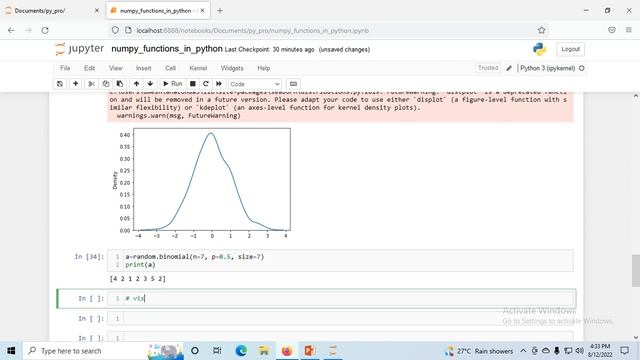
Task: Insert cell below with the plus icon
Action: [x=76, y=84]
